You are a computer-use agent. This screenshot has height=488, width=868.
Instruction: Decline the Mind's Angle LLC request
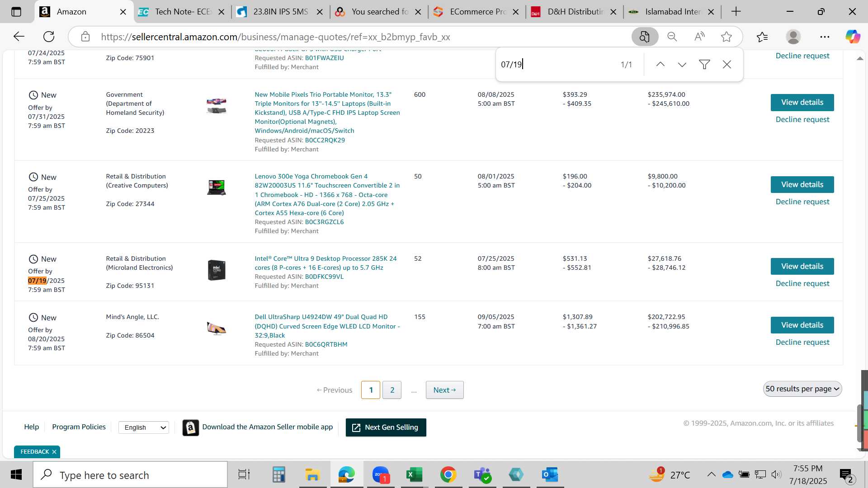coord(802,343)
